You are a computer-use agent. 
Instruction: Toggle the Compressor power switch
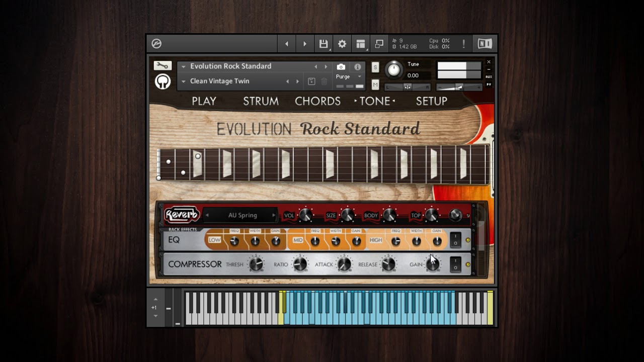point(455,264)
